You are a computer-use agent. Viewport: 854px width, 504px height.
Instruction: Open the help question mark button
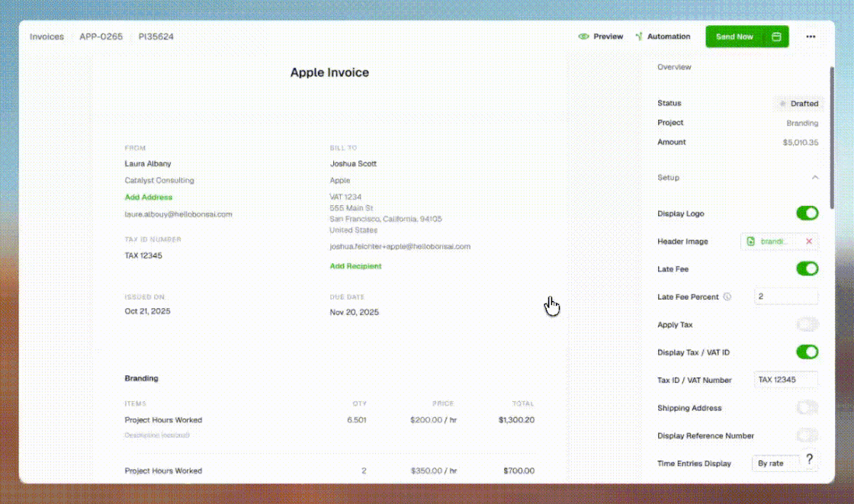pyautogui.click(x=809, y=459)
